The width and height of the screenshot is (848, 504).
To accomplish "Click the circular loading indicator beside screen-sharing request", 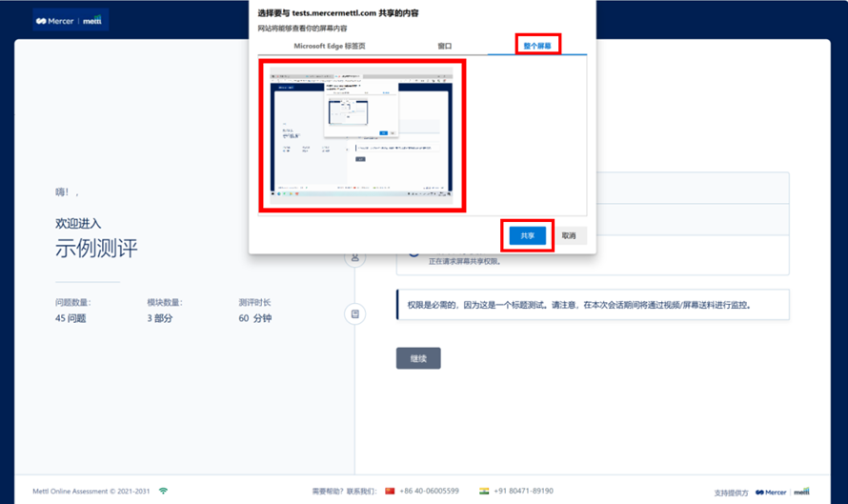I will [414, 252].
